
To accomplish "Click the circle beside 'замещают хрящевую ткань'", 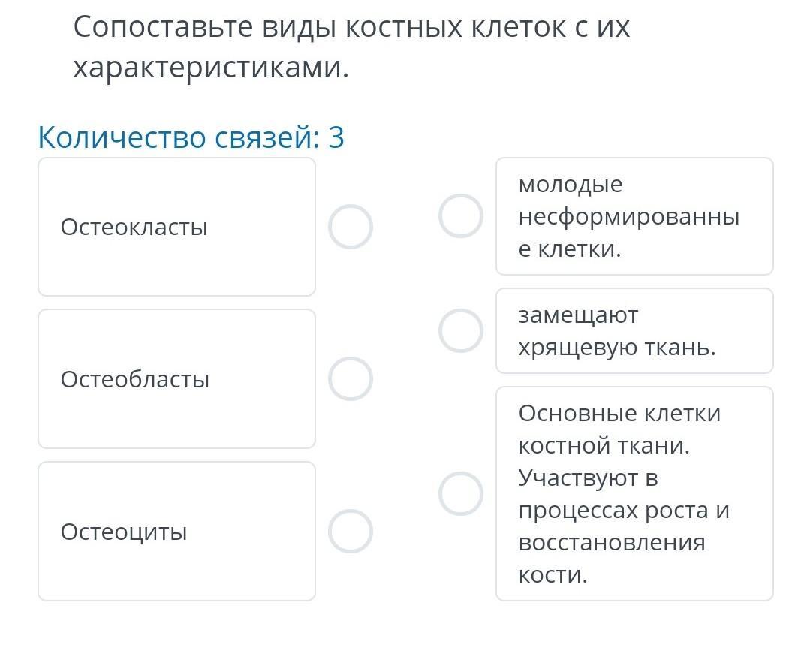I will coord(461,331).
